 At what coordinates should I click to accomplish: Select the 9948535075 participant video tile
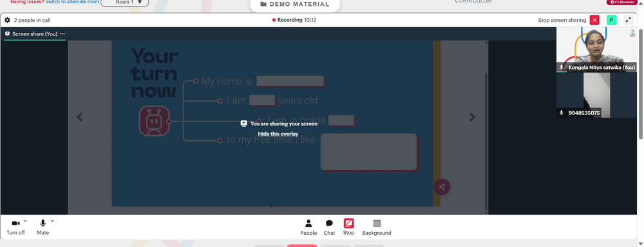596,95
